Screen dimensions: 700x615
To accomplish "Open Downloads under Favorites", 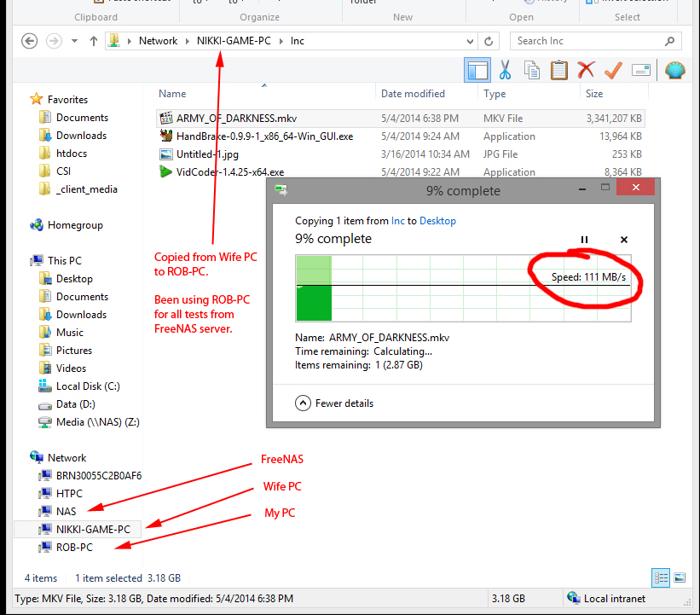I will pos(81,136).
